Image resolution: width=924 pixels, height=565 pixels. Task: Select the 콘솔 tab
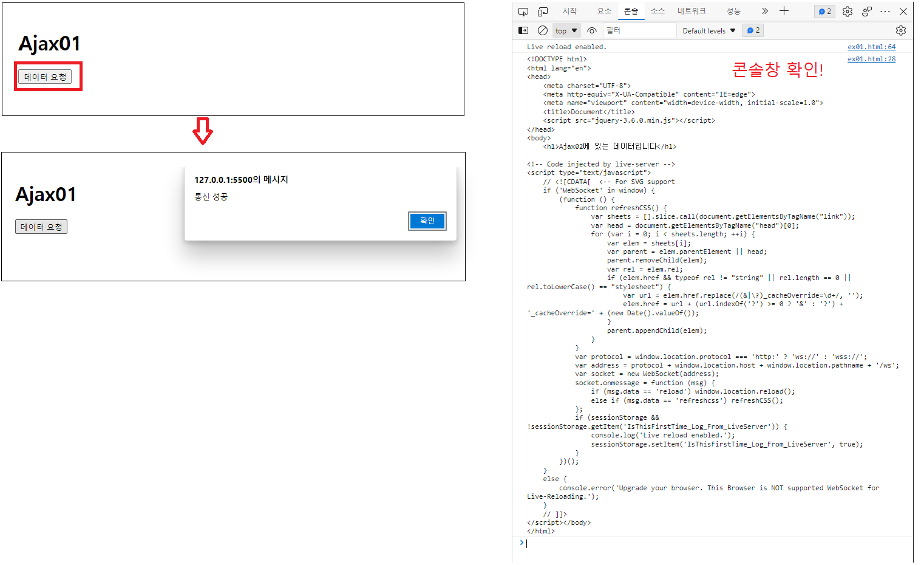[x=631, y=11]
